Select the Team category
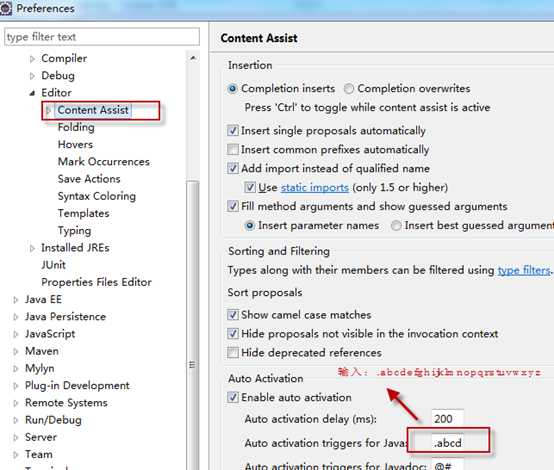Viewport: 554px width, 470px height. (39, 454)
